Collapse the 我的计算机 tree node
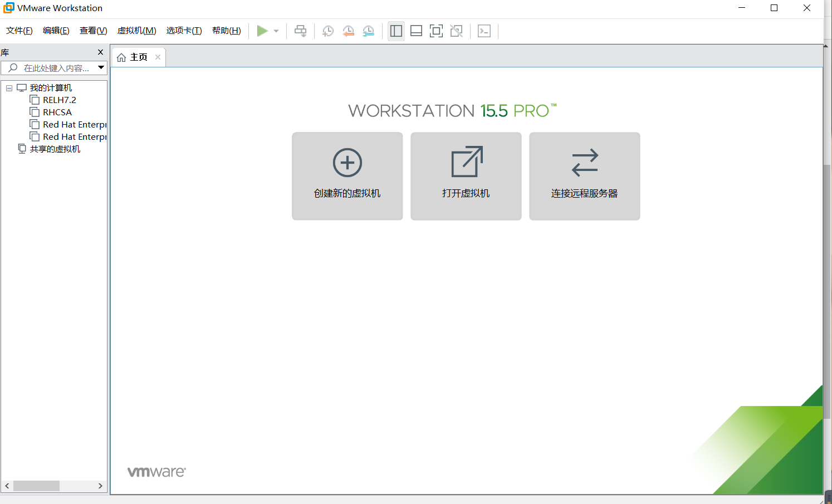832x504 pixels. pyautogui.click(x=9, y=87)
